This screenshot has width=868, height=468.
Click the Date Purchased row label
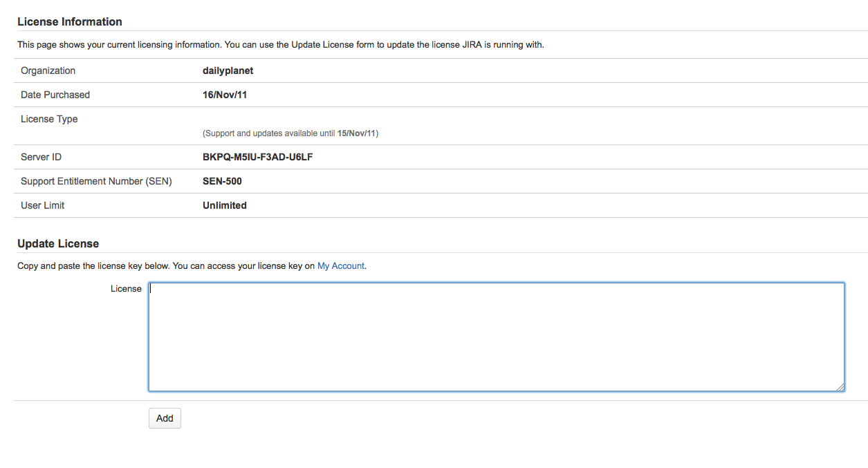click(x=55, y=95)
